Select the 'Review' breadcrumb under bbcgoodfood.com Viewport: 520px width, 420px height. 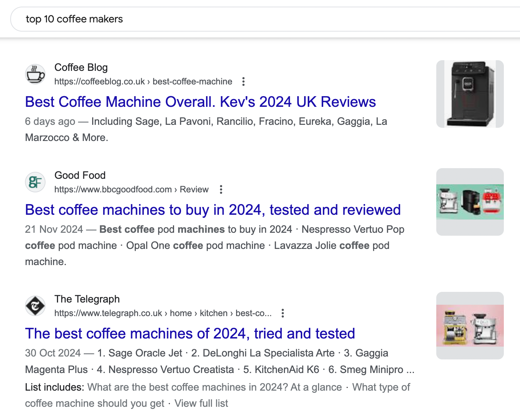[x=194, y=189]
